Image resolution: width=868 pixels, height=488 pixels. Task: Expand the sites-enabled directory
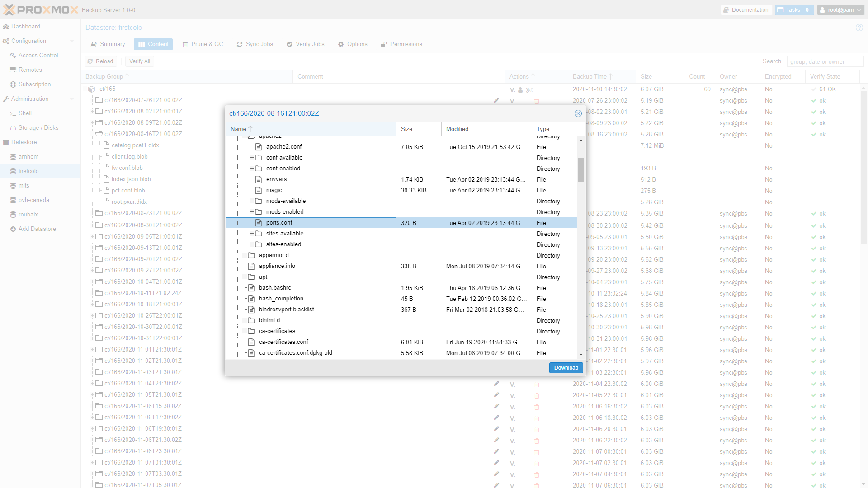click(252, 244)
